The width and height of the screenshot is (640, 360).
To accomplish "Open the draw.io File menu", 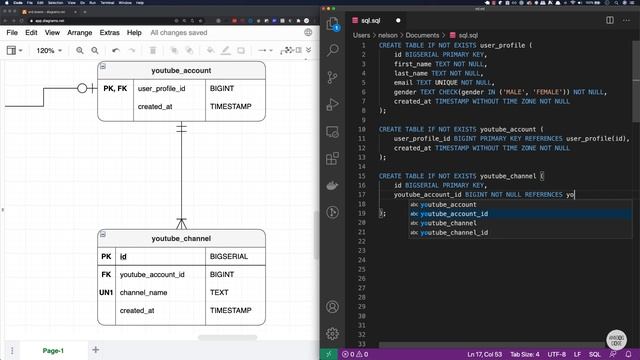I will tap(12, 33).
